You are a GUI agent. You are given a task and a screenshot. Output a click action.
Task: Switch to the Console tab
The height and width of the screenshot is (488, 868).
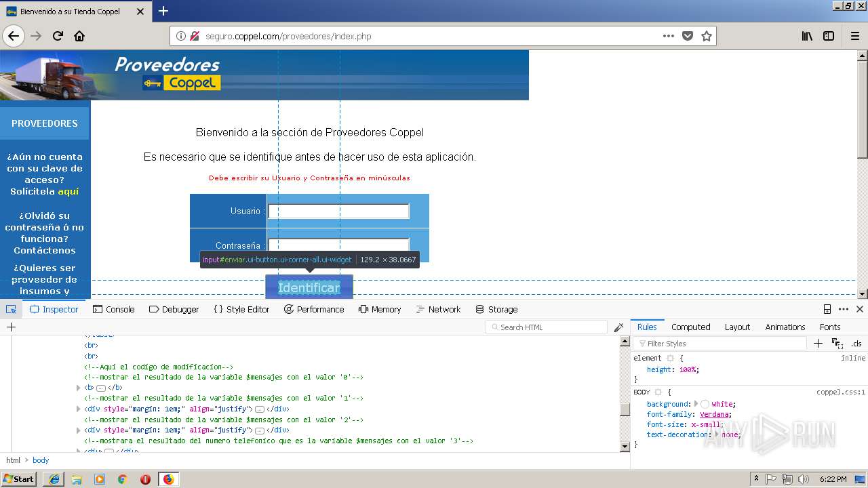(x=113, y=309)
